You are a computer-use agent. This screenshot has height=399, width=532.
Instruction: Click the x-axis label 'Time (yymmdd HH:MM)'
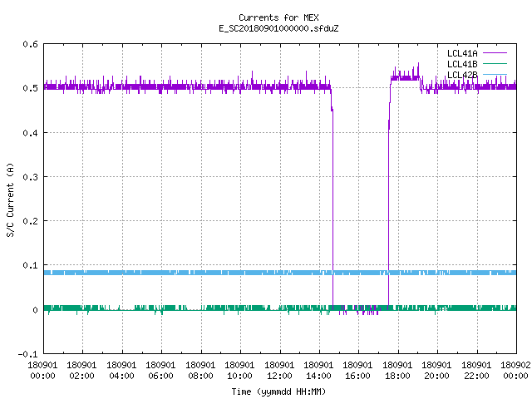point(278,392)
